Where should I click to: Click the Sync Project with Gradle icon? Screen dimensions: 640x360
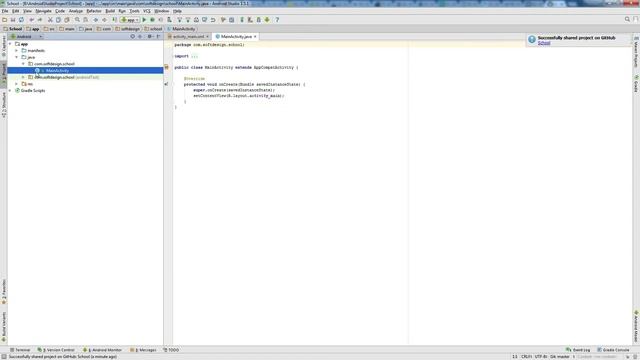242,20
